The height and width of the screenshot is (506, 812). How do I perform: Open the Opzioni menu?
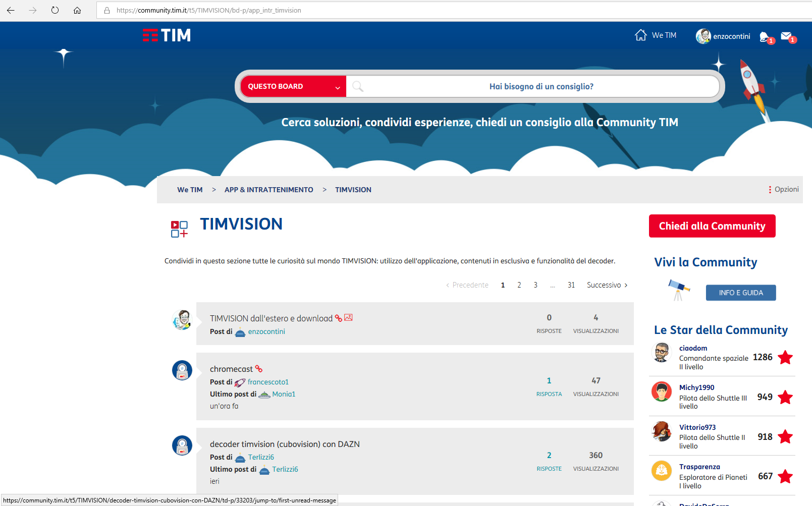(783, 190)
